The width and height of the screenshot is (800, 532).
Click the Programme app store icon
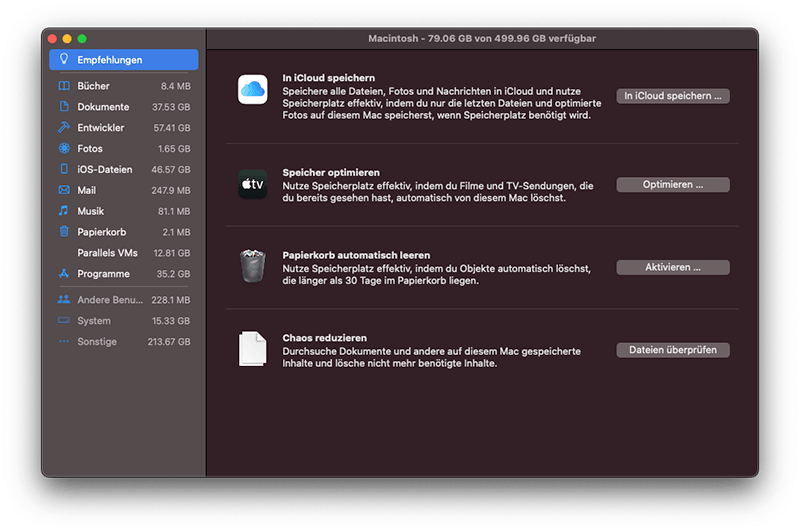(x=64, y=274)
